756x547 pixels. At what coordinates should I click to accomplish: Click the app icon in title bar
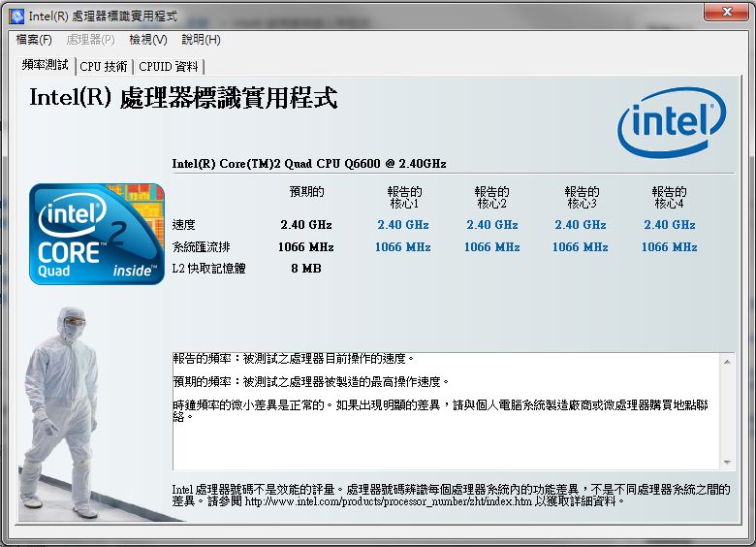pyautogui.click(x=16, y=16)
